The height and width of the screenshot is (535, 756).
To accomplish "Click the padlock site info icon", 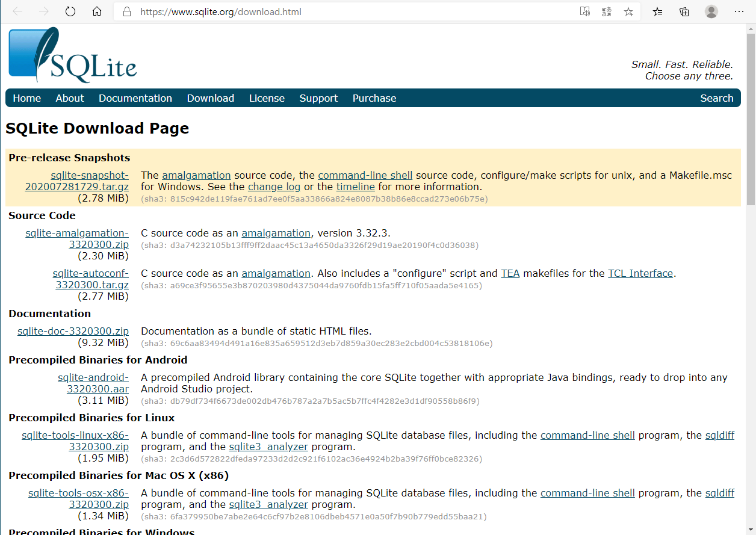I will [126, 11].
